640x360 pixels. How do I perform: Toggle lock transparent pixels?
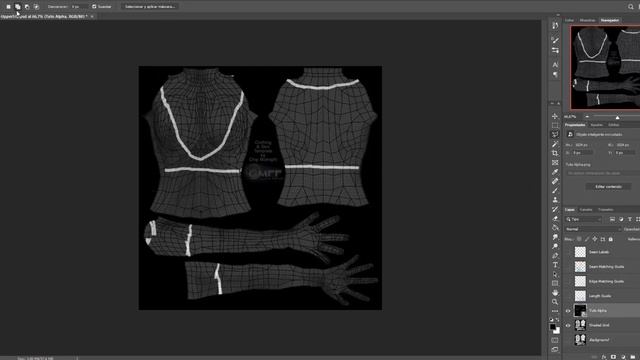(x=579, y=239)
